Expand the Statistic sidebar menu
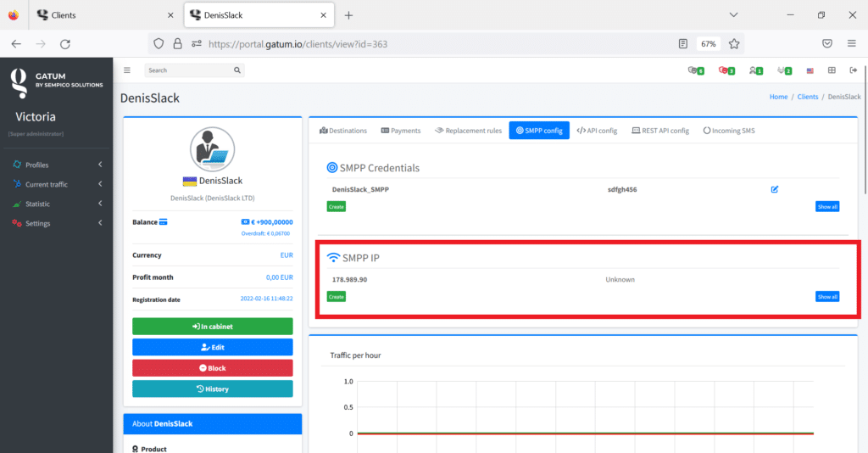Viewport: 868px width, 453px height. 57,204
